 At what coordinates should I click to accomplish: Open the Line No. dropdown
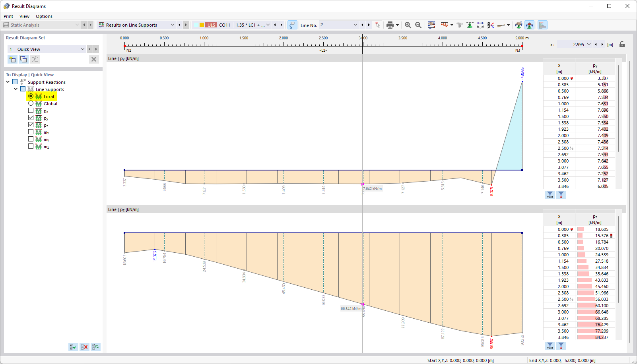click(355, 25)
